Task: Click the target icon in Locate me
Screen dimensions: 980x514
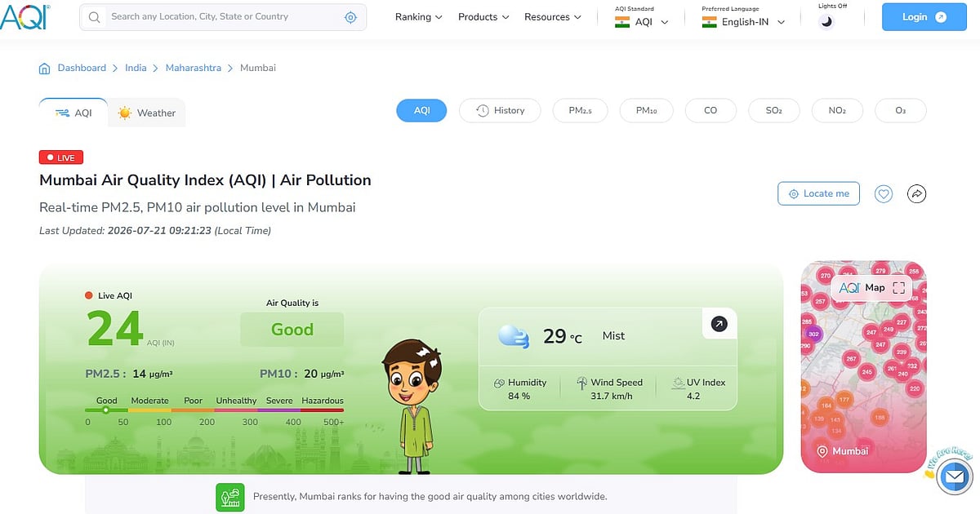Action: (793, 194)
